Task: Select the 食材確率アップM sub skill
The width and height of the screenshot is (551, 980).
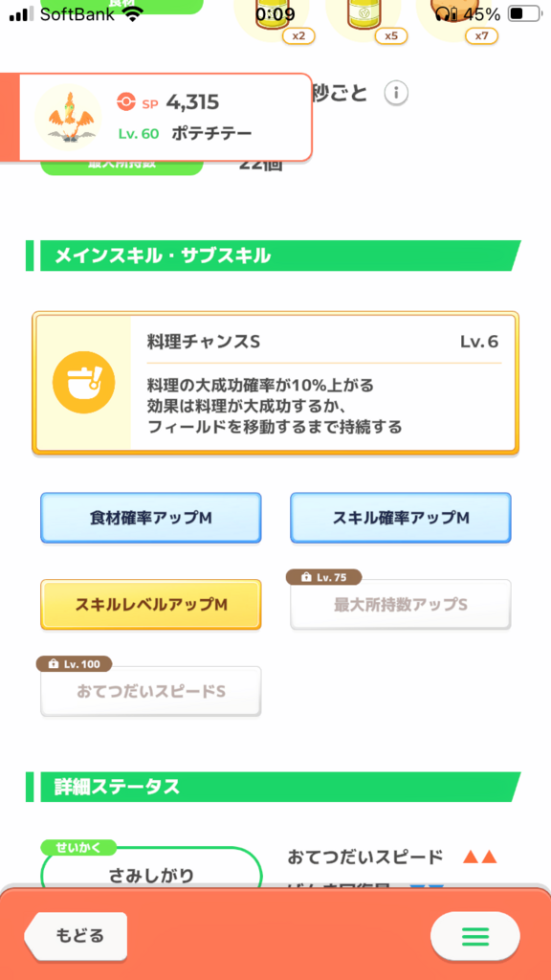Action: pos(150,518)
